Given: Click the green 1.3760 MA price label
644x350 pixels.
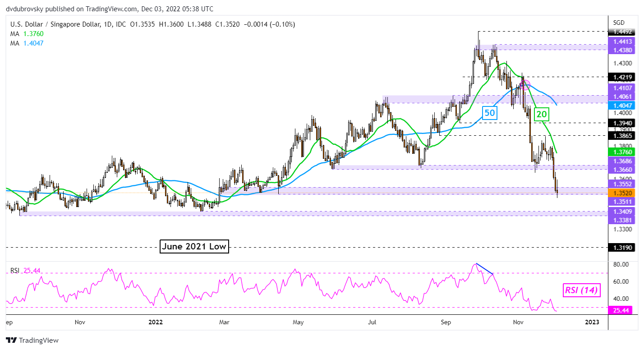Looking at the screenshot, I should click(x=622, y=152).
